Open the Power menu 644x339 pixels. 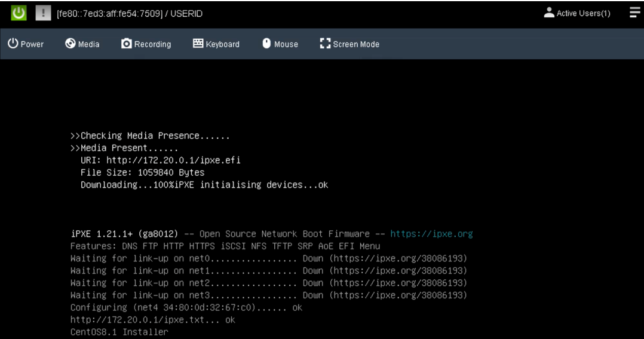pos(26,44)
